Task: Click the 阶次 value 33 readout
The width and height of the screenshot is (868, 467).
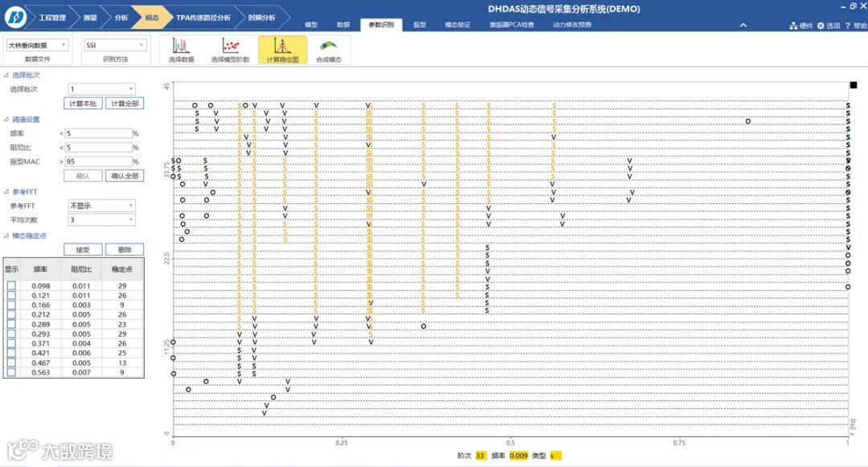Action: tap(480, 456)
